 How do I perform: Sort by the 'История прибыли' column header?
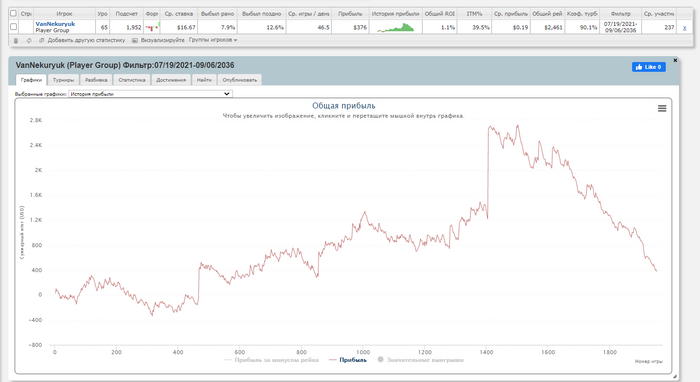[x=396, y=14]
